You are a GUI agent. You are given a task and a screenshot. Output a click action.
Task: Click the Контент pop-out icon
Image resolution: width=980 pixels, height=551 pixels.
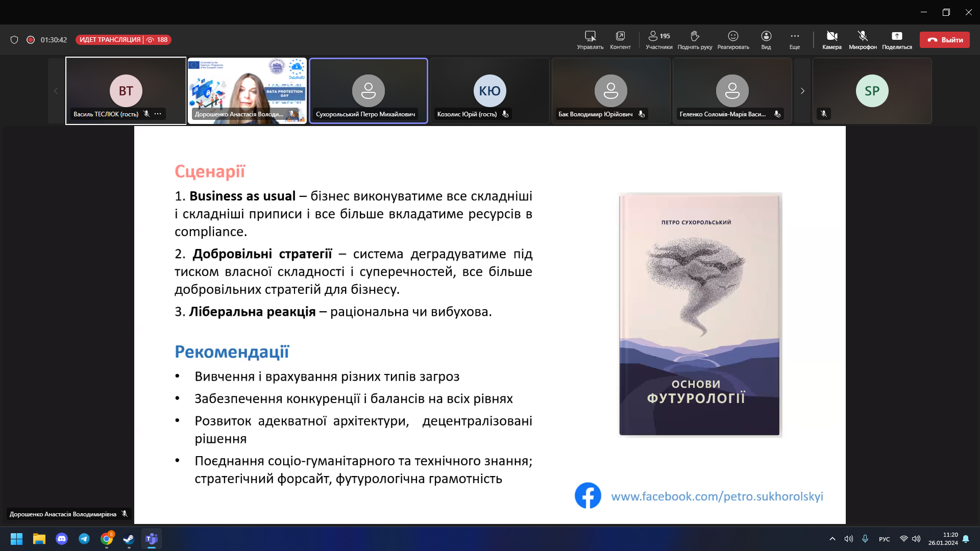coord(620,36)
